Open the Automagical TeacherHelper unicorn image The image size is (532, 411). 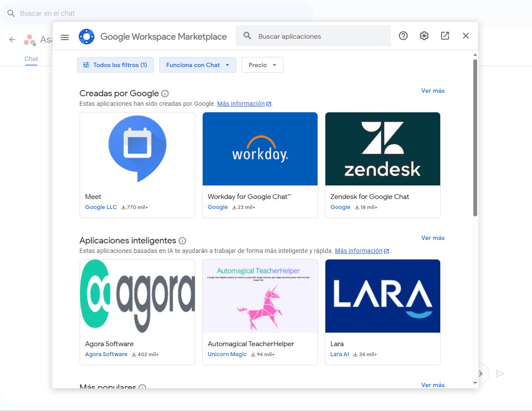pos(260,296)
